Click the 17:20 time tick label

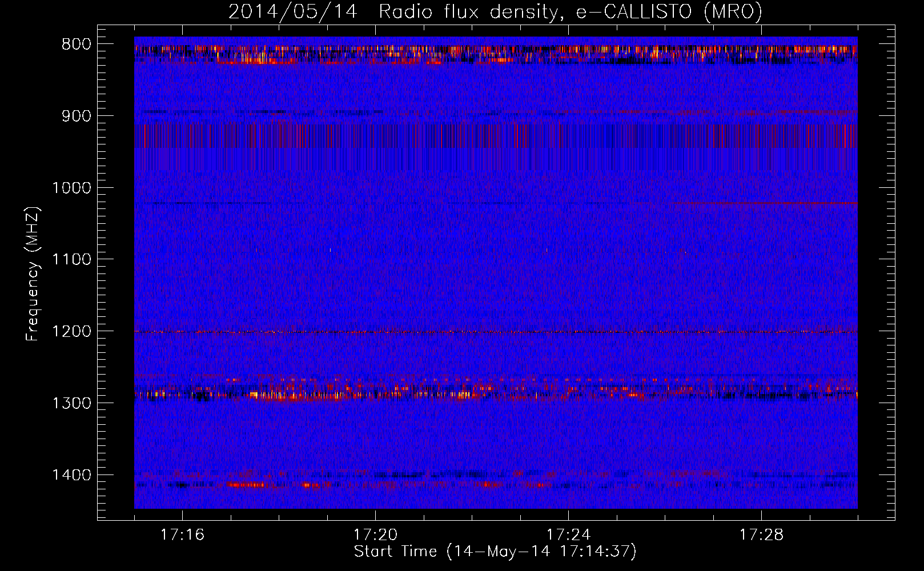pyautogui.click(x=375, y=535)
